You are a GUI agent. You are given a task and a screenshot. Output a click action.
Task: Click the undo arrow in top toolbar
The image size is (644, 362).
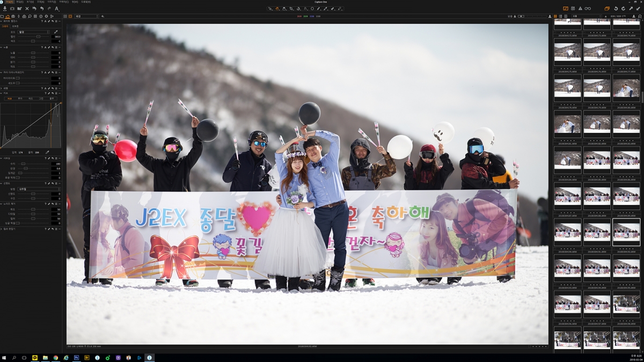coord(42,9)
